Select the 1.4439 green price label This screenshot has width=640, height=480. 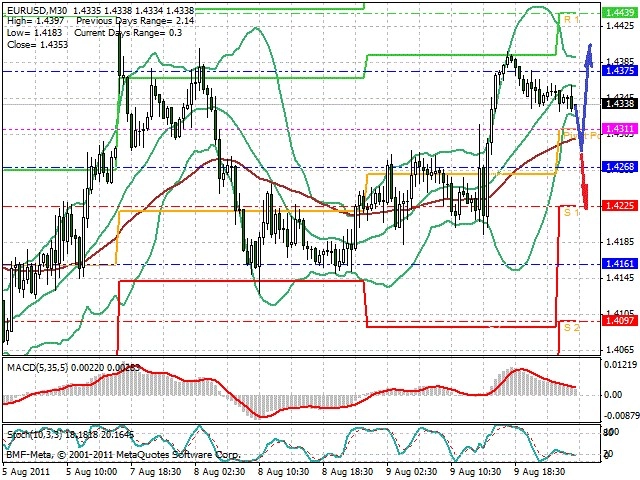tap(620, 13)
